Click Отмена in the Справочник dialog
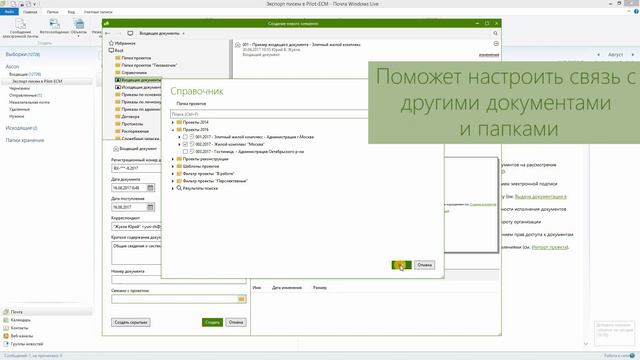This screenshot has width=640, height=360. pos(424,265)
